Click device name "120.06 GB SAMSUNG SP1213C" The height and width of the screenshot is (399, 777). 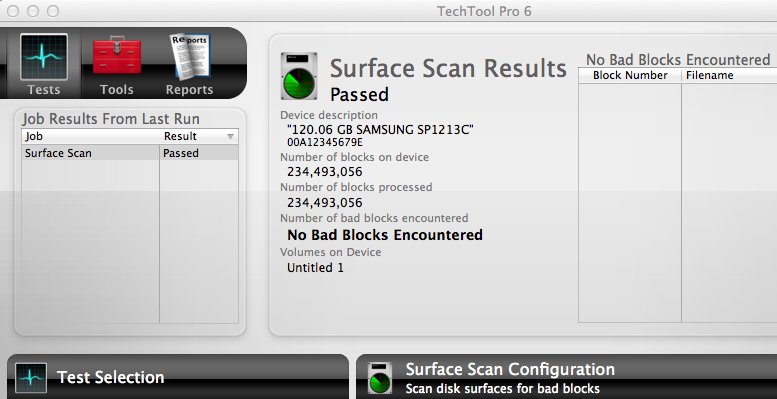(x=380, y=129)
